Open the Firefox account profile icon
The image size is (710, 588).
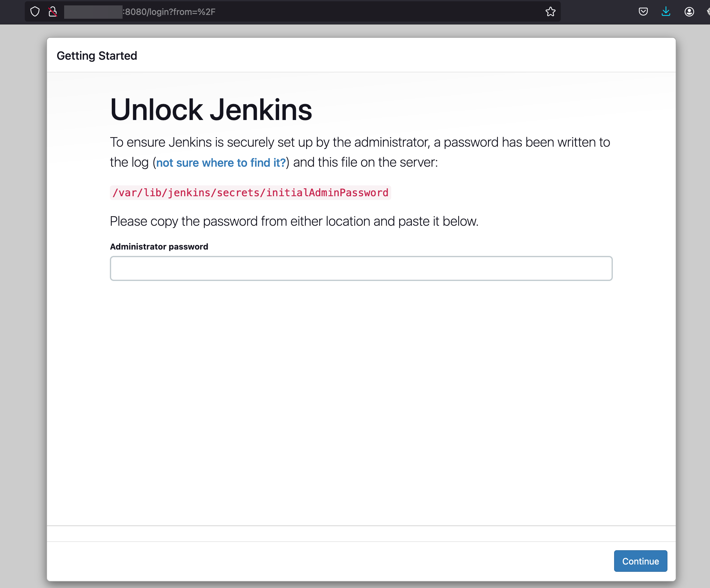click(x=689, y=12)
